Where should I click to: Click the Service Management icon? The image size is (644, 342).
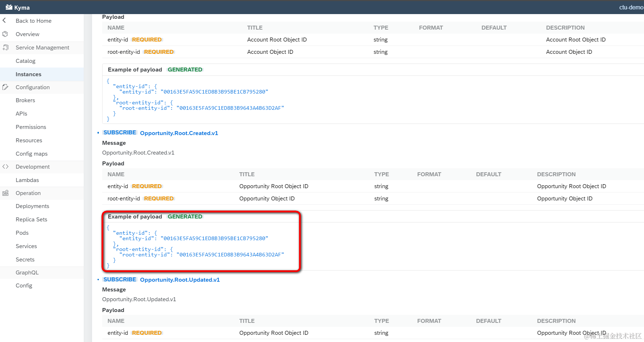[x=5, y=47]
